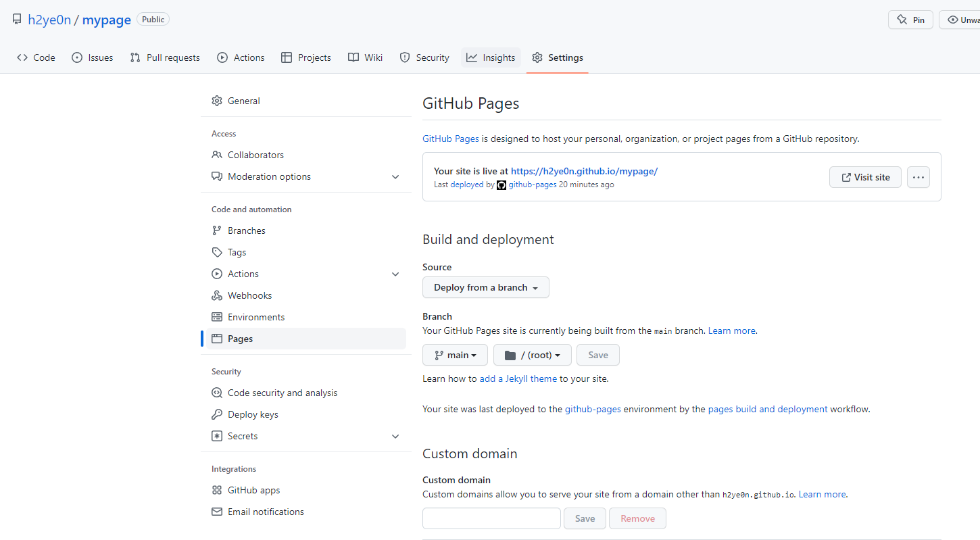Click Learn more link in Custom domain section
Screen dimensions: 980x540
coord(823,494)
